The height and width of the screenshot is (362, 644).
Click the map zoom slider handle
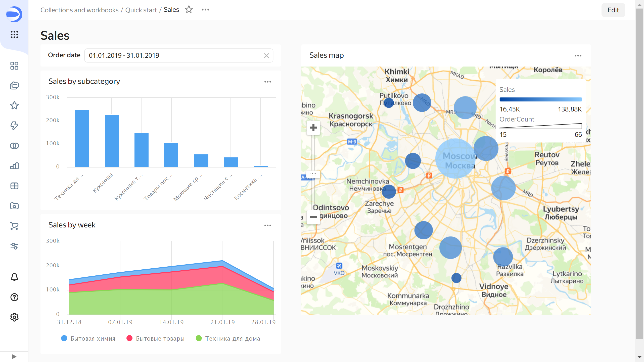(x=313, y=174)
